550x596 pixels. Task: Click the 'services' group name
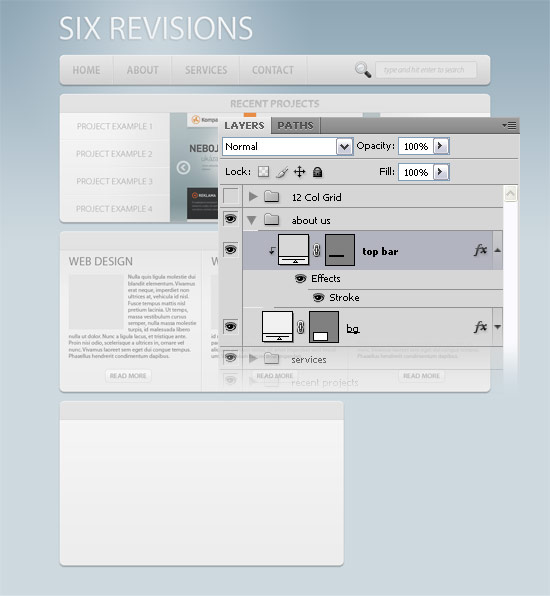point(309,360)
